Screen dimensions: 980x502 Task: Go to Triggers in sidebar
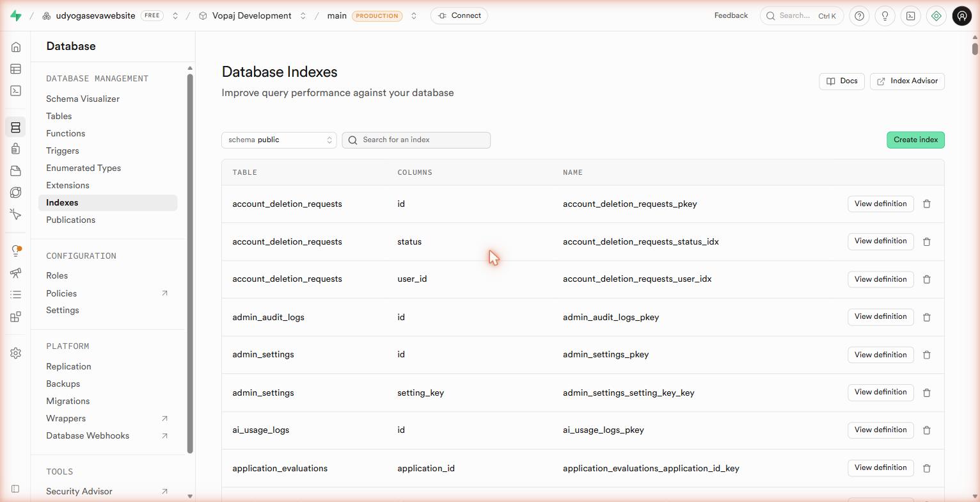(x=63, y=150)
